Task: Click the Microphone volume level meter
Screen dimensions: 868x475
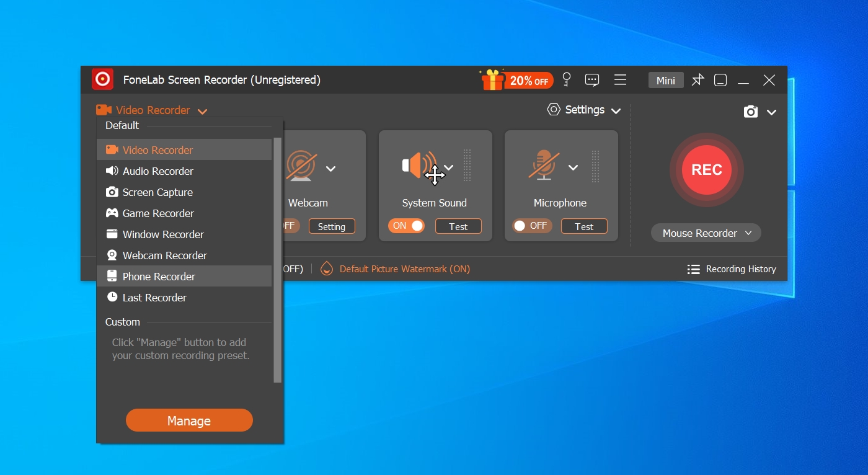Action: [x=595, y=166]
